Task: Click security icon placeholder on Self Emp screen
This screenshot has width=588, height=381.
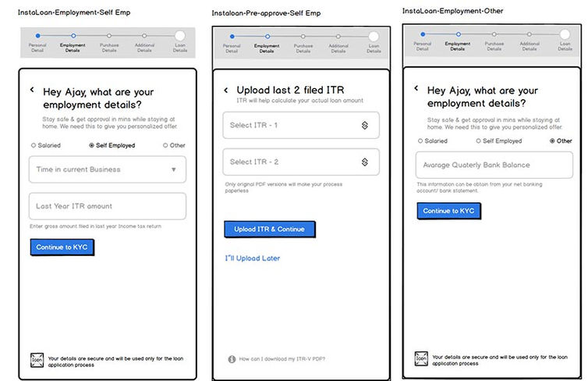Action: tap(37, 360)
